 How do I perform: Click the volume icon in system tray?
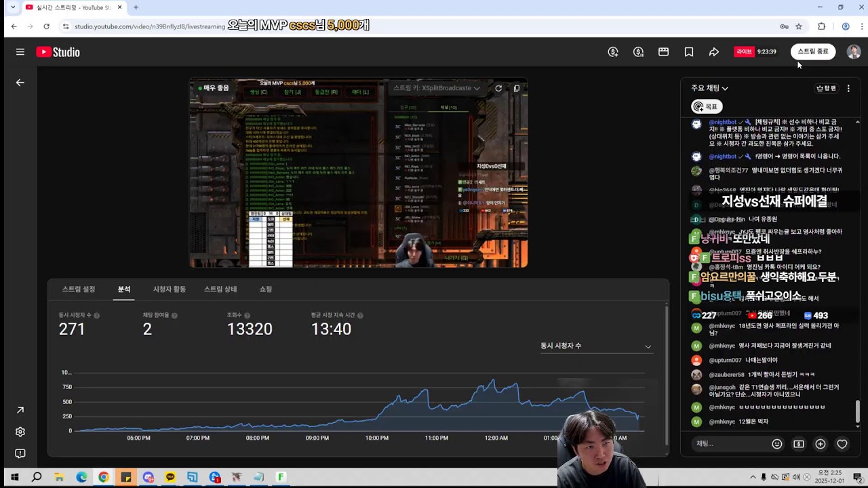tap(796, 477)
